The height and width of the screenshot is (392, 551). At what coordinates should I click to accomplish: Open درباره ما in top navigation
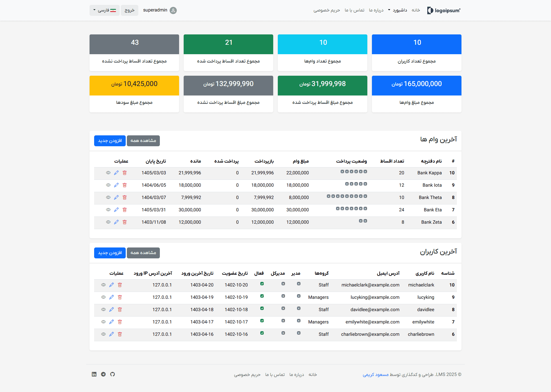tap(376, 10)
